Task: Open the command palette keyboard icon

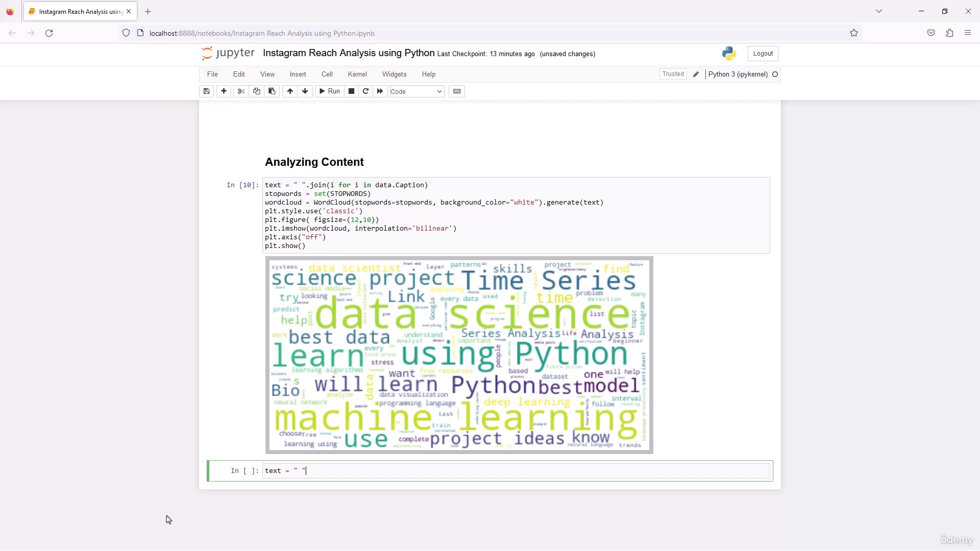Action: pyautogui.click(x=457, y=91)
